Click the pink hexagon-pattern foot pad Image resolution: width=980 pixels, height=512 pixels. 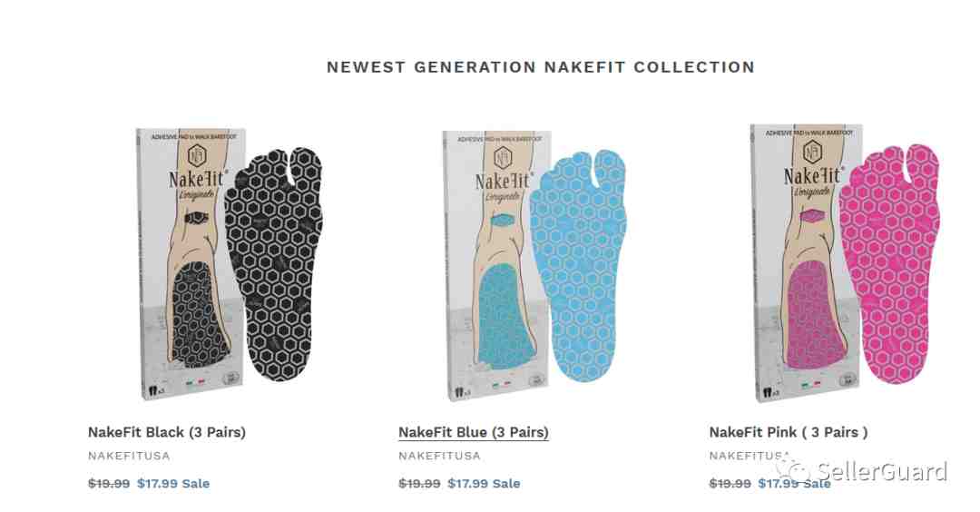pyautogui.click(x=890, y=263)
